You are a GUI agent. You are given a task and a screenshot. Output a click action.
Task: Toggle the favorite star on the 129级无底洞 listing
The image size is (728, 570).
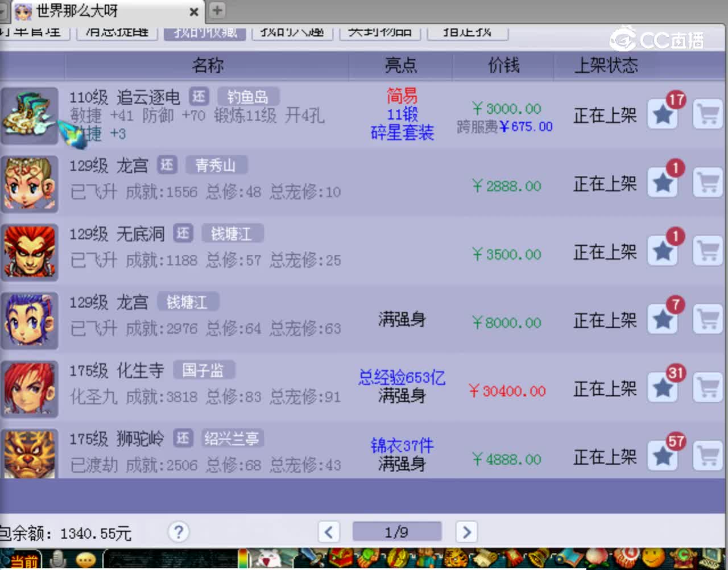coord(663,250)
